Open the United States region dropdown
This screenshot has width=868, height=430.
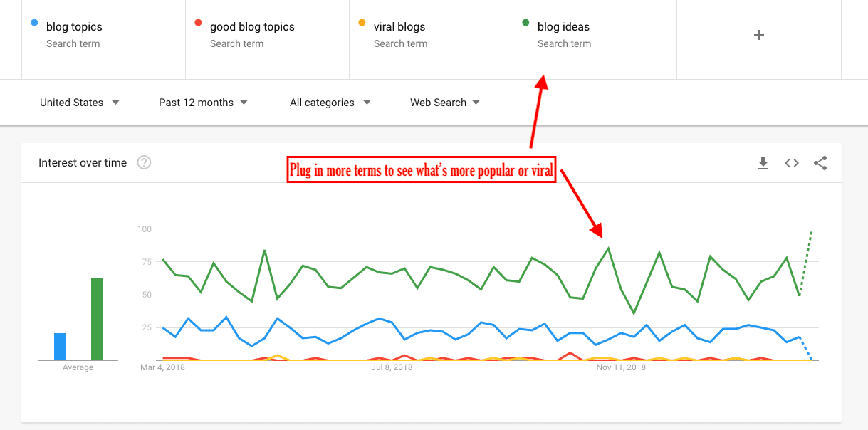(x=79, y=103)
